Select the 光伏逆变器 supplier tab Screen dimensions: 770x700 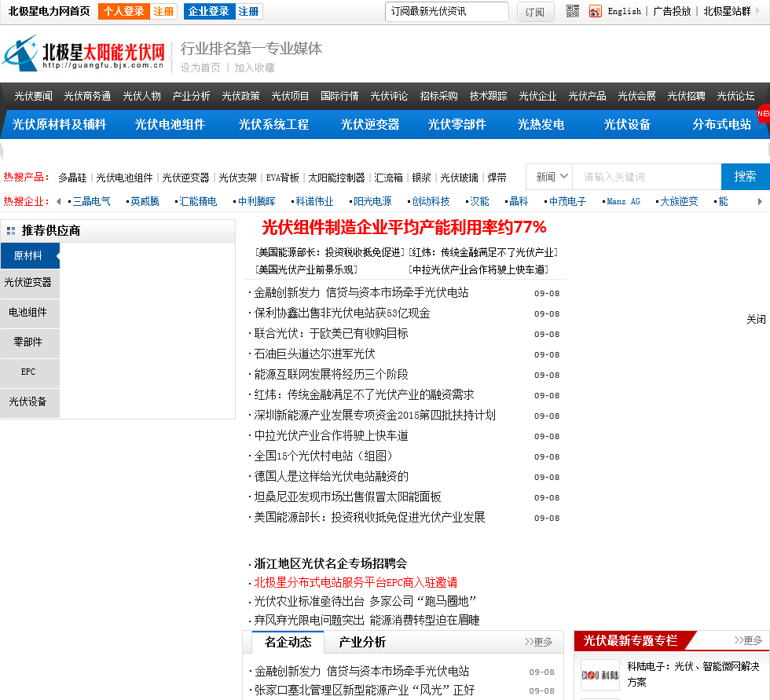click(28, 282)
